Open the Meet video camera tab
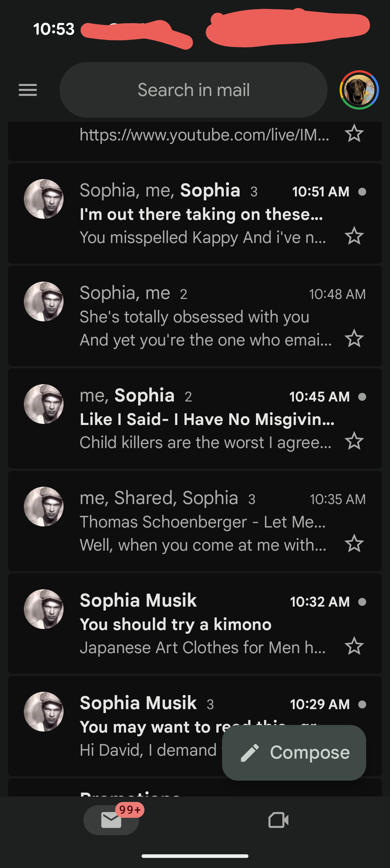 [278, 820]
